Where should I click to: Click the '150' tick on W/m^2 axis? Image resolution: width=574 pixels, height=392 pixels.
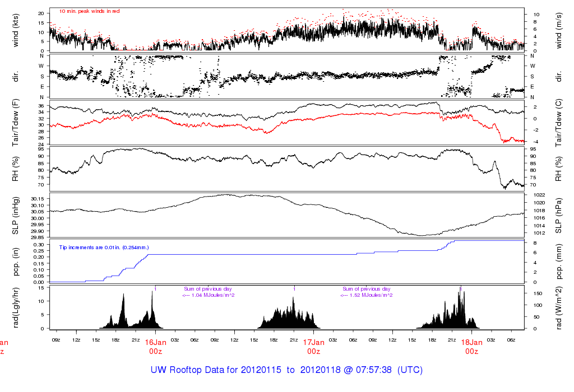(x=538, y=293)
